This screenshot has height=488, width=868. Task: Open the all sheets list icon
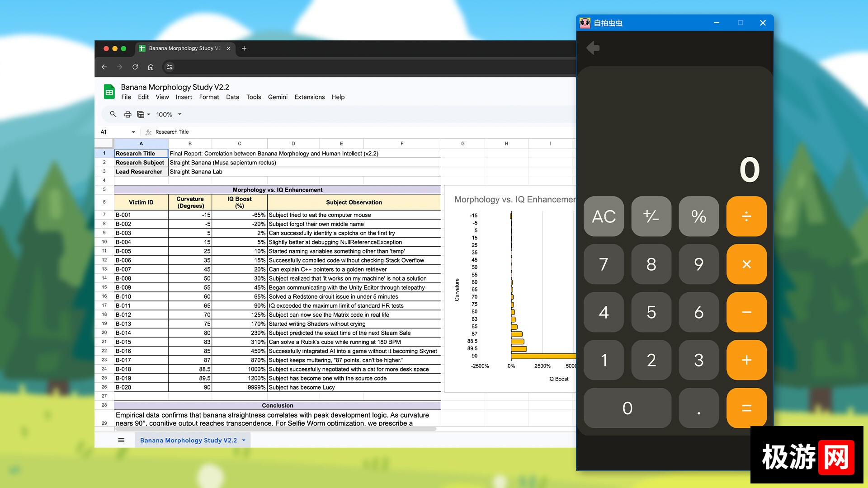[121, 440]
